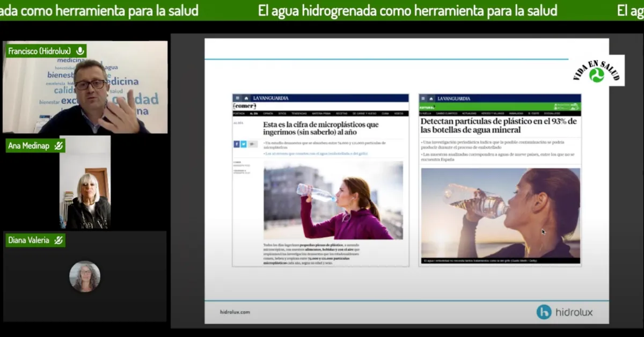Image resolution: width=644 pixels, height=337 pixels.
Task: Open ACTUALIDAD tab in right article nav
Action: coord(469,113)
